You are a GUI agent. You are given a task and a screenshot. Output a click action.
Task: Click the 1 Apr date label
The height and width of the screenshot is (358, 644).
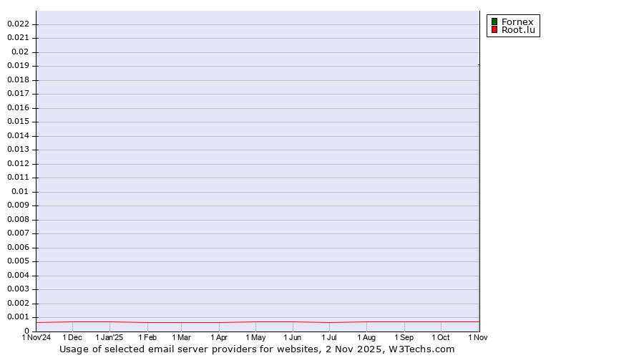pyautogui.click(x=219, y=337)
